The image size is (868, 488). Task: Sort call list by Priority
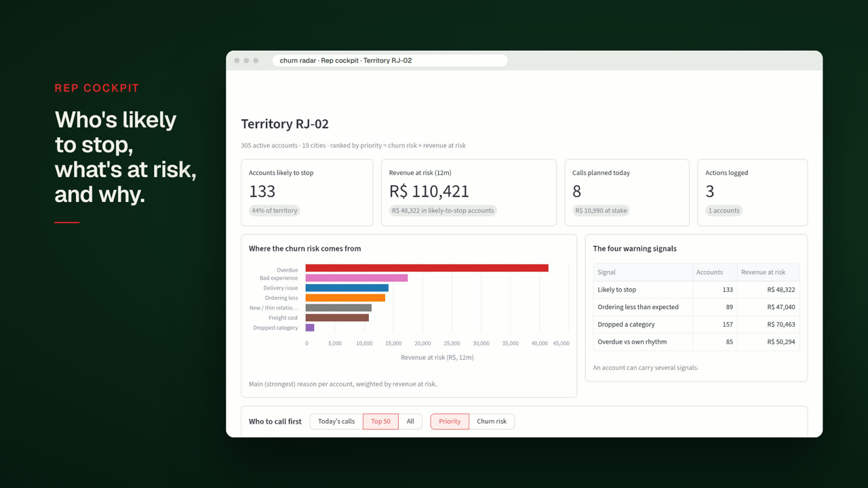click(450, 422)
